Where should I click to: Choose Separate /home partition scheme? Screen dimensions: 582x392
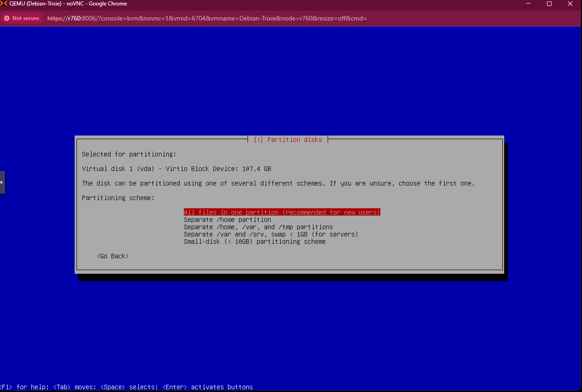[x=227, y=220]
